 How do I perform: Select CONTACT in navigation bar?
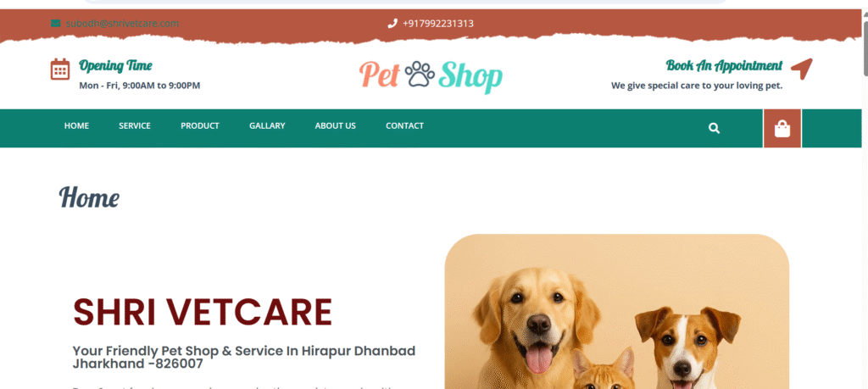coord(404,125)
